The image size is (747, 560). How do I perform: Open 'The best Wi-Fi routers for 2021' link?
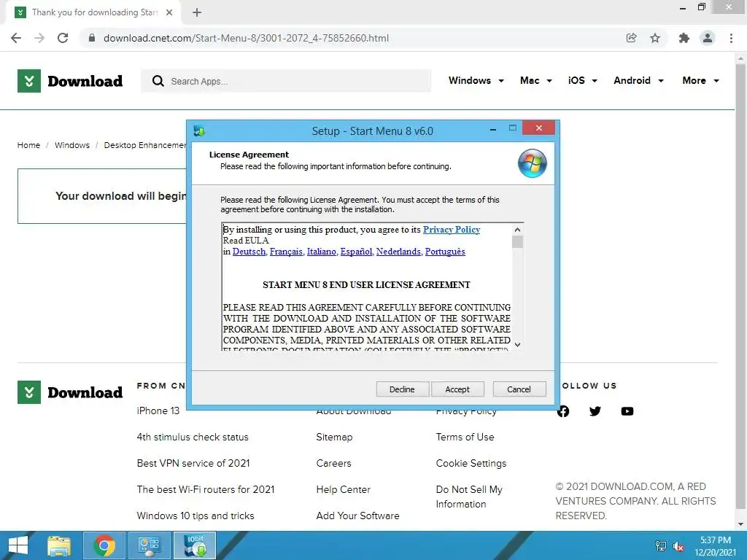pyautogui.click(x=205, y=489)
